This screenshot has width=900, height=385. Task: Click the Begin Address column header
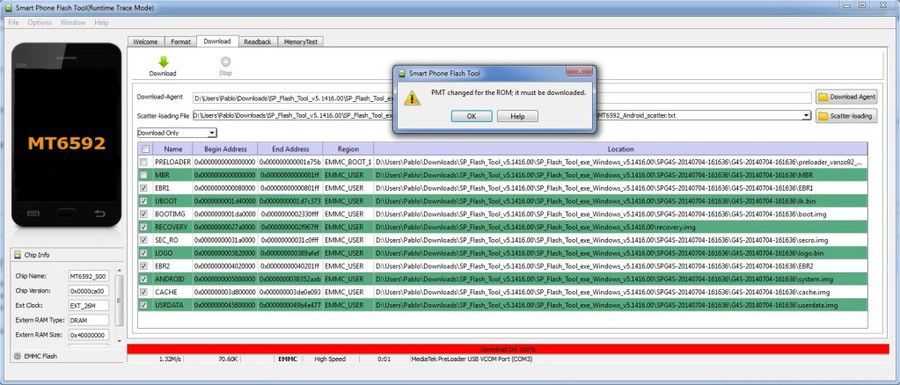click(225, 149)
